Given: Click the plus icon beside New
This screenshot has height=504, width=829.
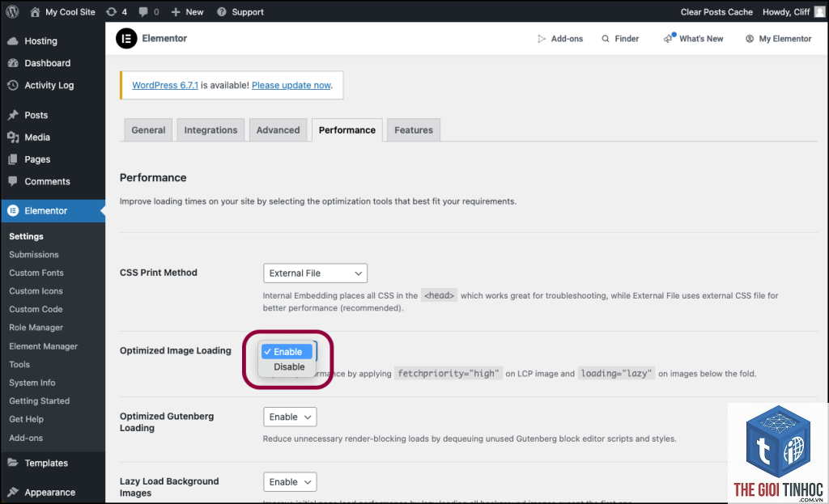Looking at the screenshot, I should (176, 11).
